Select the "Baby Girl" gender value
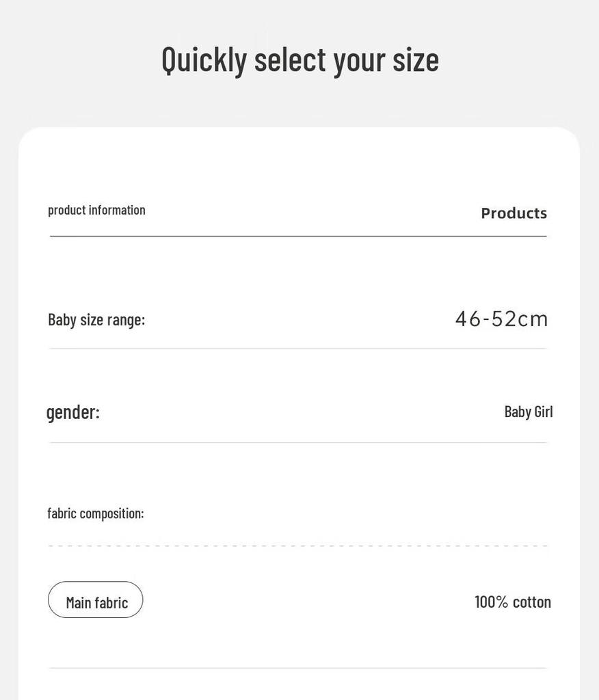This screenshot has width=599, height=700. click(528, 412)
